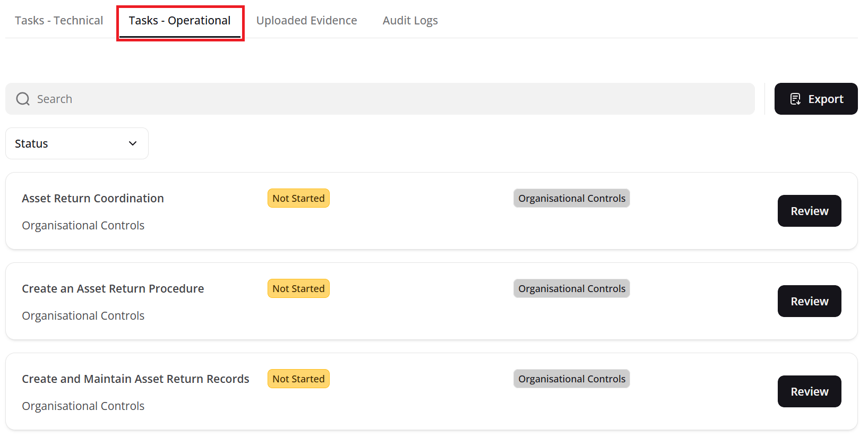Open the Status filter dropdown
This screenshot has width=868, height=436.
[76, 143]
